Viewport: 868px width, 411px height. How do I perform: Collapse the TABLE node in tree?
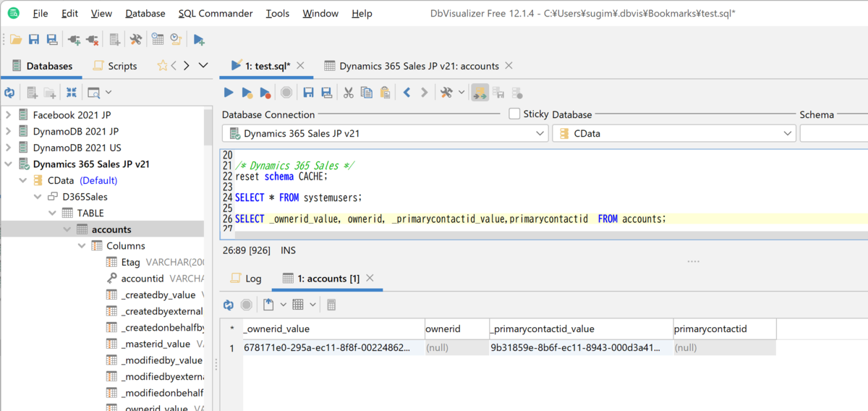coord(52,213)
